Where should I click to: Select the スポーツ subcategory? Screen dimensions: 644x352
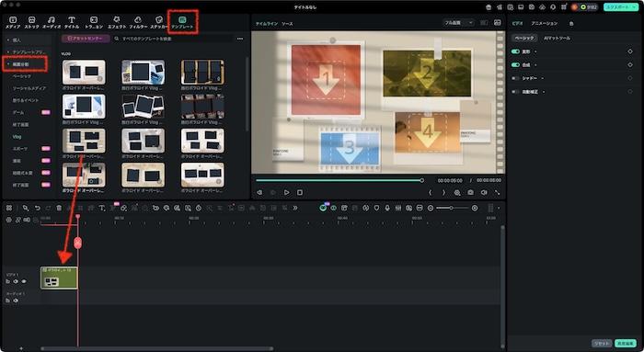20,149
